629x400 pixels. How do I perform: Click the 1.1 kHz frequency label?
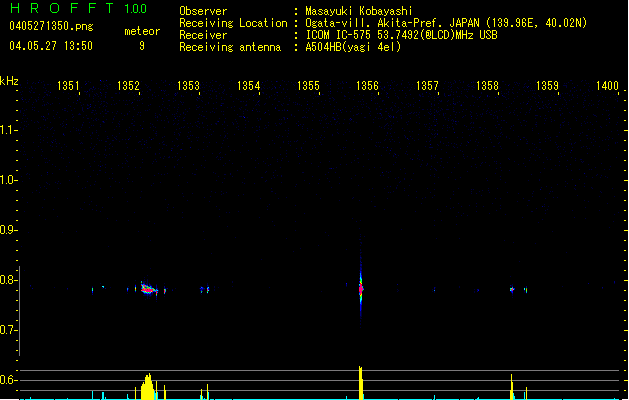point(7,130)
